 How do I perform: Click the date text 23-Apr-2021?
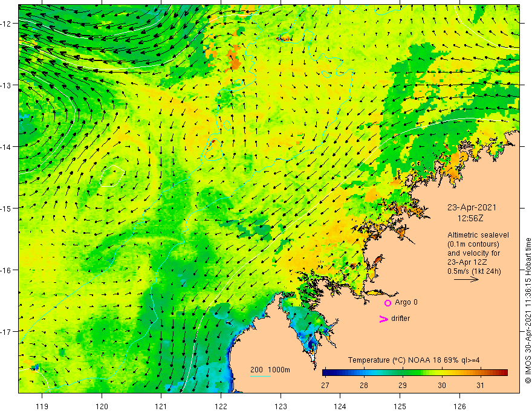(472, 207)
